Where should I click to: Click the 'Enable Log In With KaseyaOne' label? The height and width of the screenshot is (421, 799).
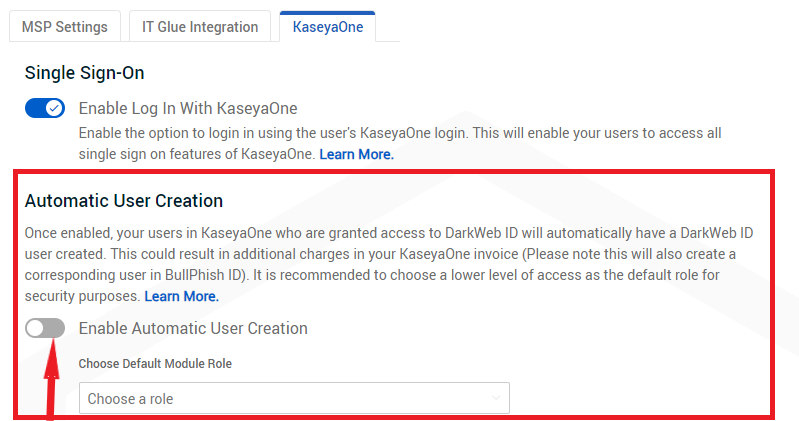188,108
